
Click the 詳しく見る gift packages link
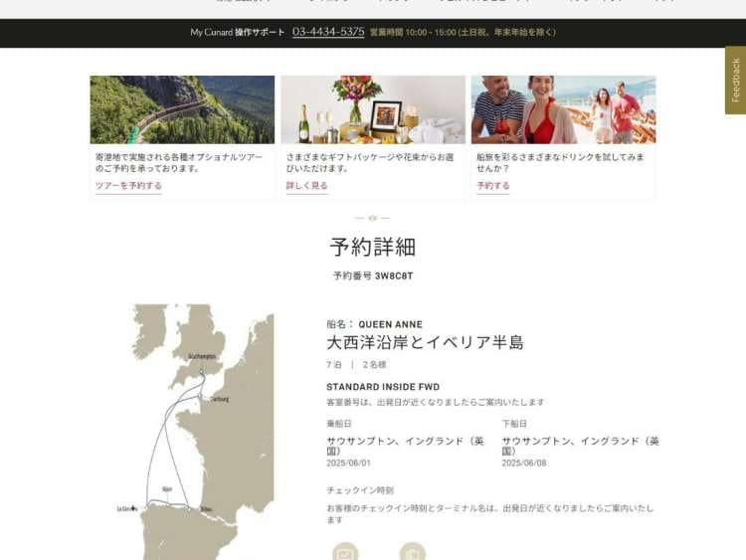306,186
